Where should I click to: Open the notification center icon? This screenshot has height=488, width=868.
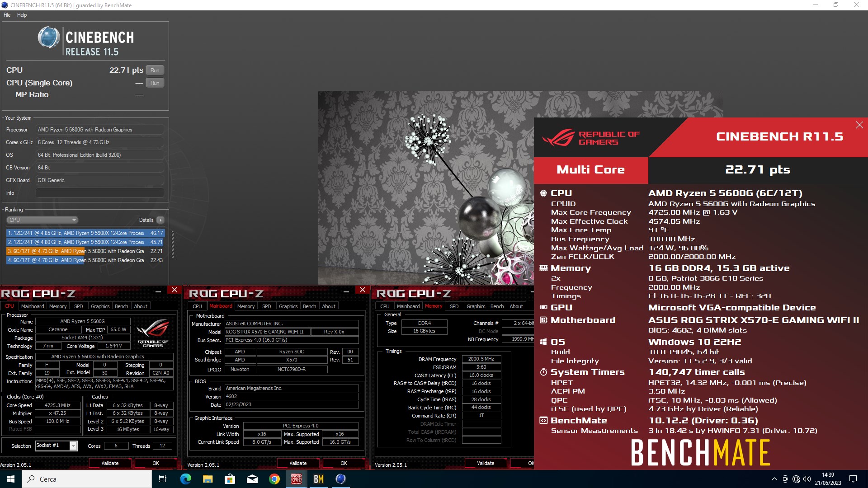(853, 479)
